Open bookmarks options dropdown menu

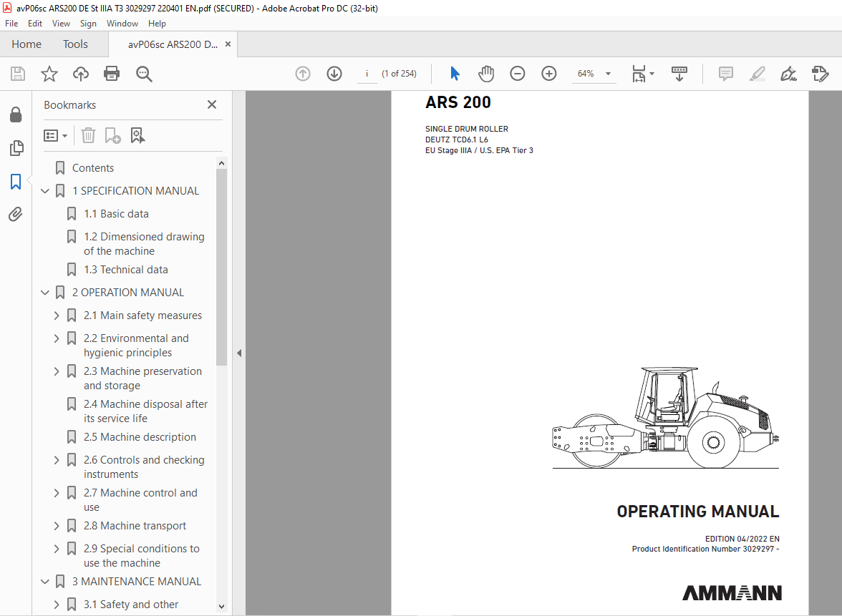(55, 135)
